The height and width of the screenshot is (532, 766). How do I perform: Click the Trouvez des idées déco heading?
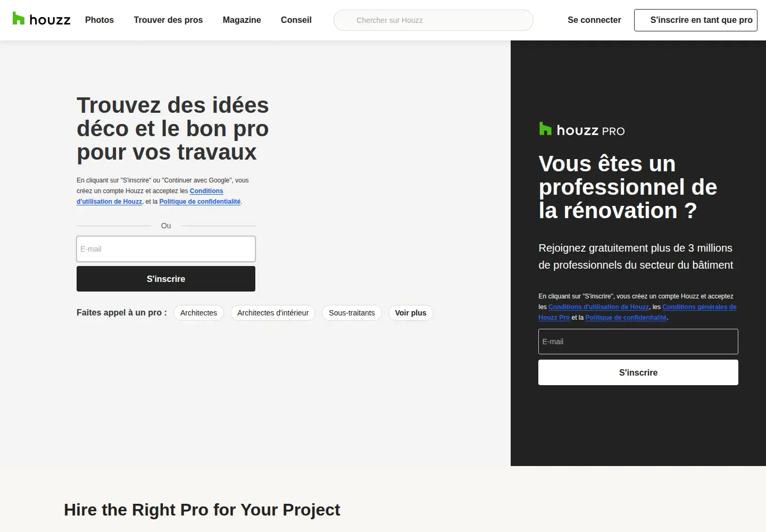[x=173, y=129]
